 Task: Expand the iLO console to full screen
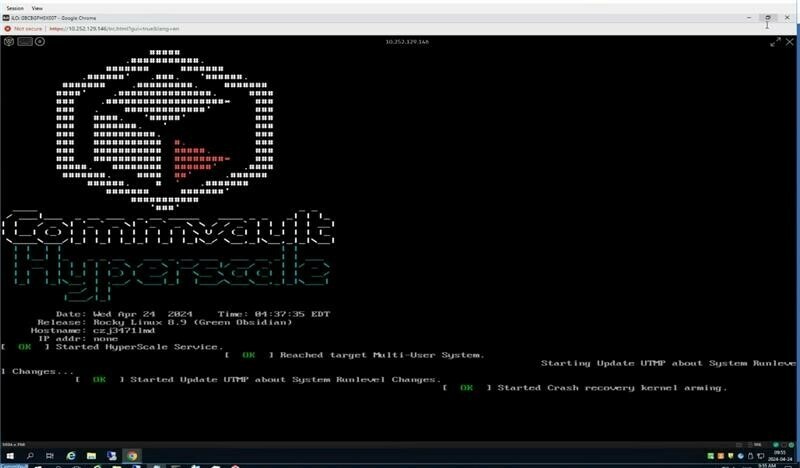coord(775,42)
